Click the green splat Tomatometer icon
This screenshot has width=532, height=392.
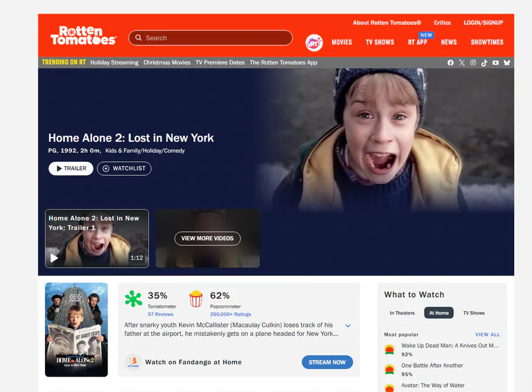134,299
